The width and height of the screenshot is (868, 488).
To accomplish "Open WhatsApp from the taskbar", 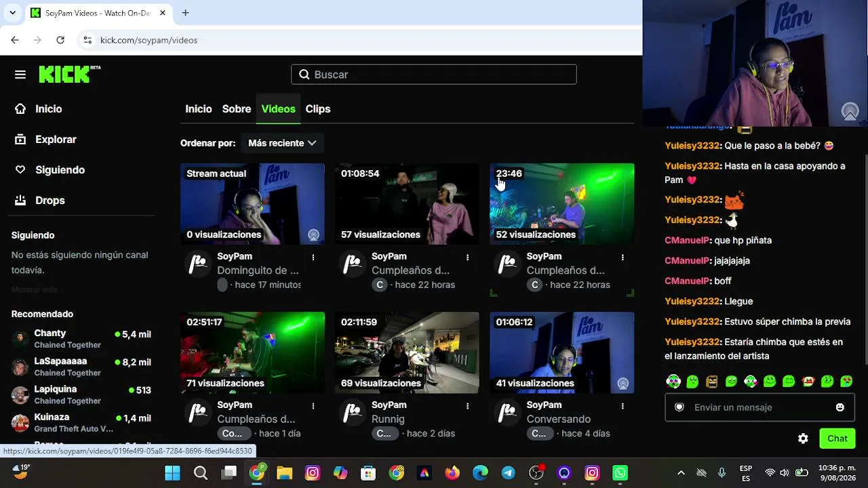I will pyautogui.click(x=620, y=472).
